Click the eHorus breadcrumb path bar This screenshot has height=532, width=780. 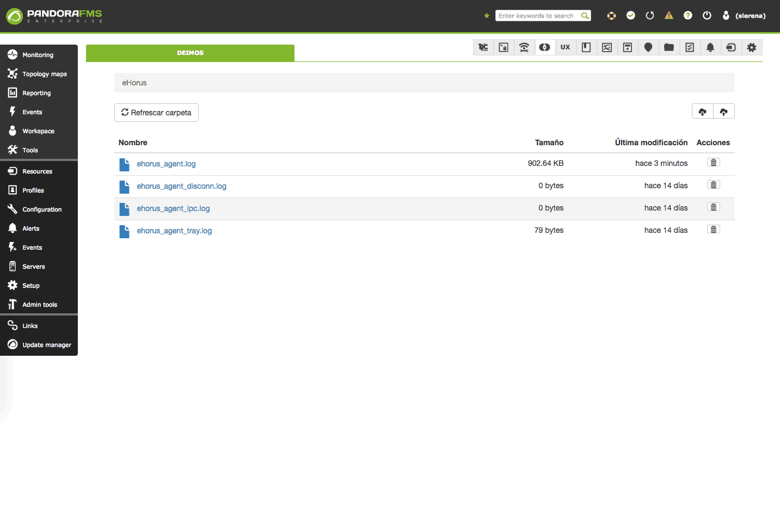tap(425, 83)
